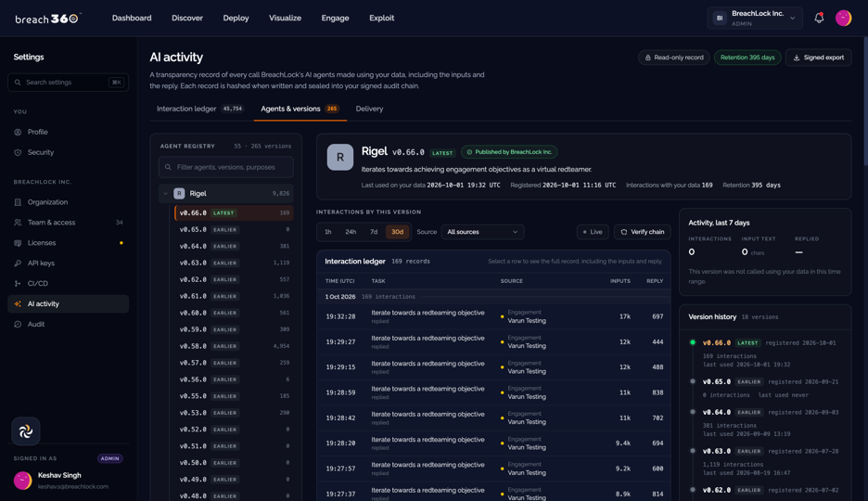
Task: Select the 7d time range
Action: (374, 232)
